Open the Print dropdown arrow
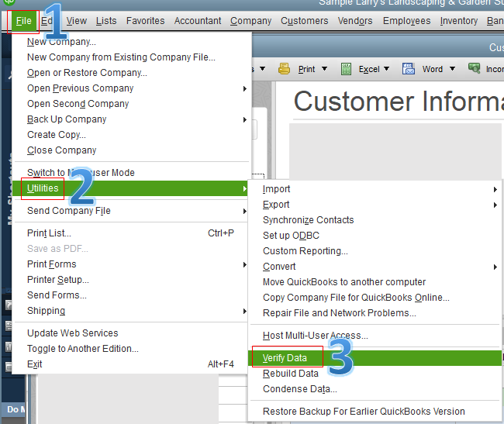This screenshot has height=424, width=504. [x=325, y=69]
